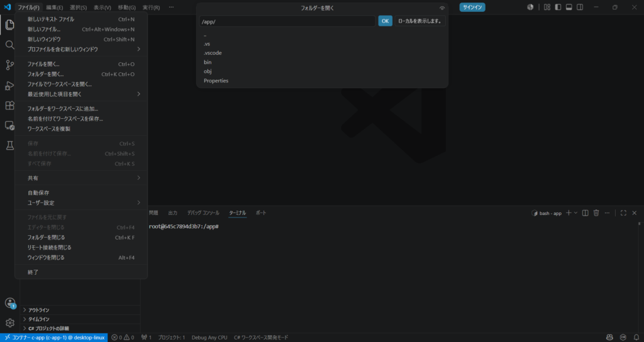Viewport: 644px width, 342px height.
Task: Toggle 自動保存 in the File menu
Action: [81, 193]
